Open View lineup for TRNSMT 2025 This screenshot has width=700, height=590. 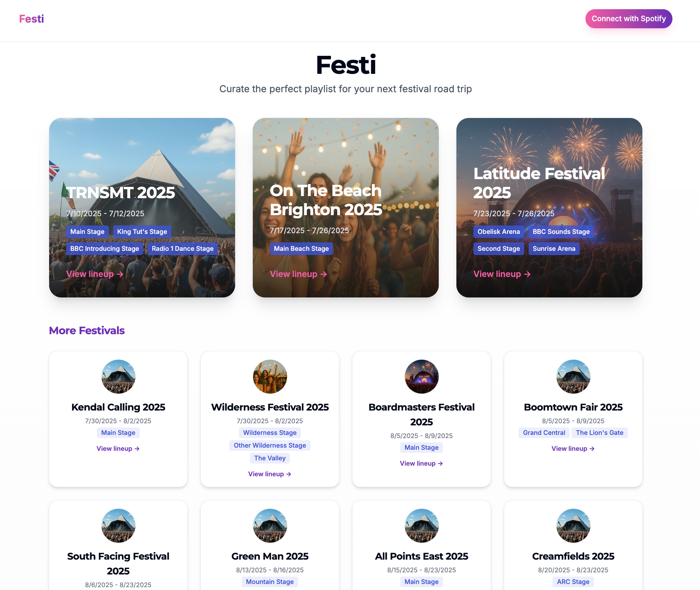95,274
